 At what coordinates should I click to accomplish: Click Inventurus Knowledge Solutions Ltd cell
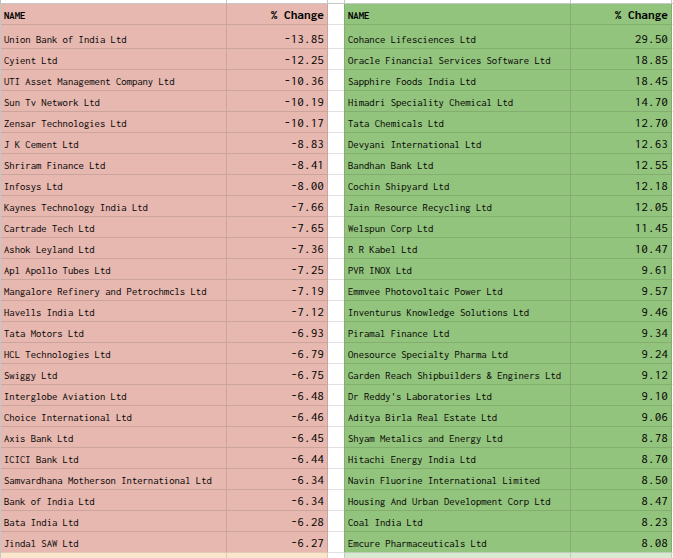pyautogui.click(x=457, y=313)
